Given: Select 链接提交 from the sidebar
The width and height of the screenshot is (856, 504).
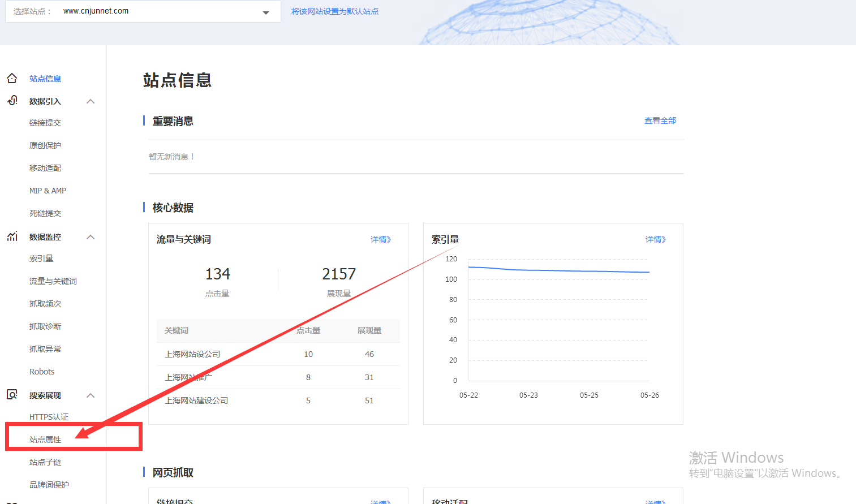Looking at the screenshot, I should point(44,122).
